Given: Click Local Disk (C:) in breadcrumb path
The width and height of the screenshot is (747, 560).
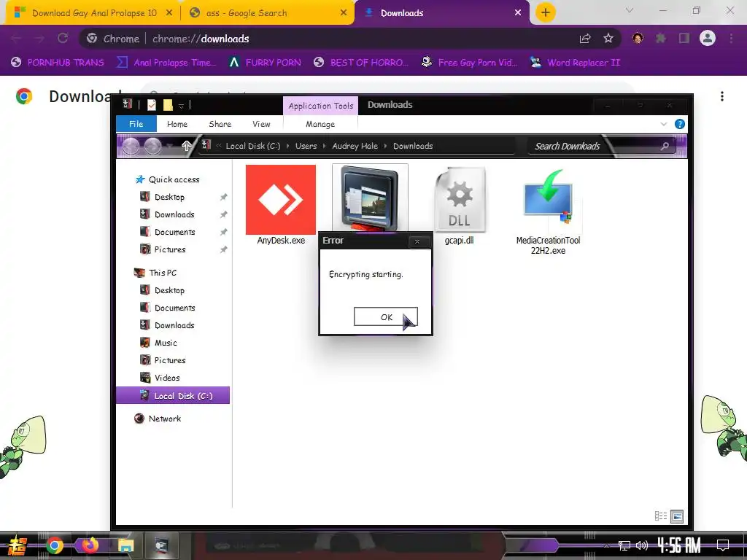Looking at the screenshot, I should coord(253,146).
